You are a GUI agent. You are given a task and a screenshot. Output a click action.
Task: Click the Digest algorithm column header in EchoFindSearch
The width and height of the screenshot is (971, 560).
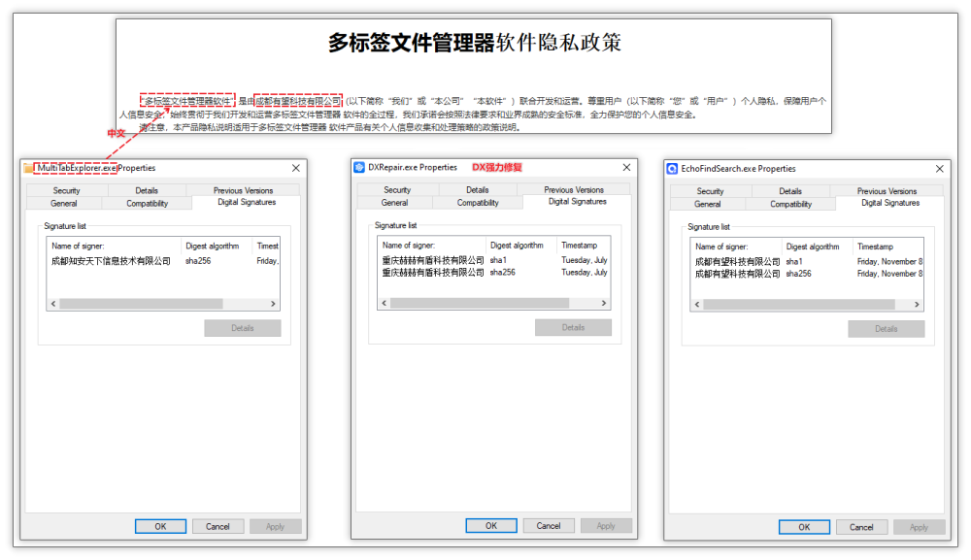click(x=816, y=247)
